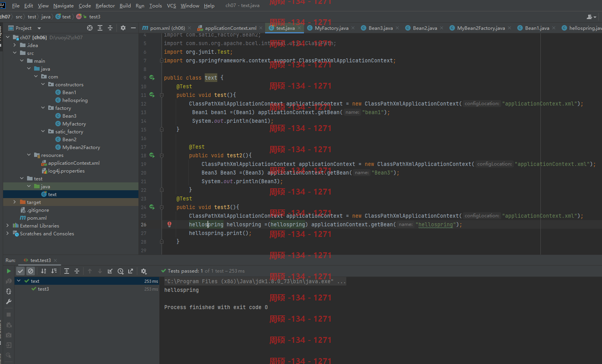Viewport: 602px width, 364px height.
Task: Click src breadcrumb in navigation bar
Action: tap(19, 17)
